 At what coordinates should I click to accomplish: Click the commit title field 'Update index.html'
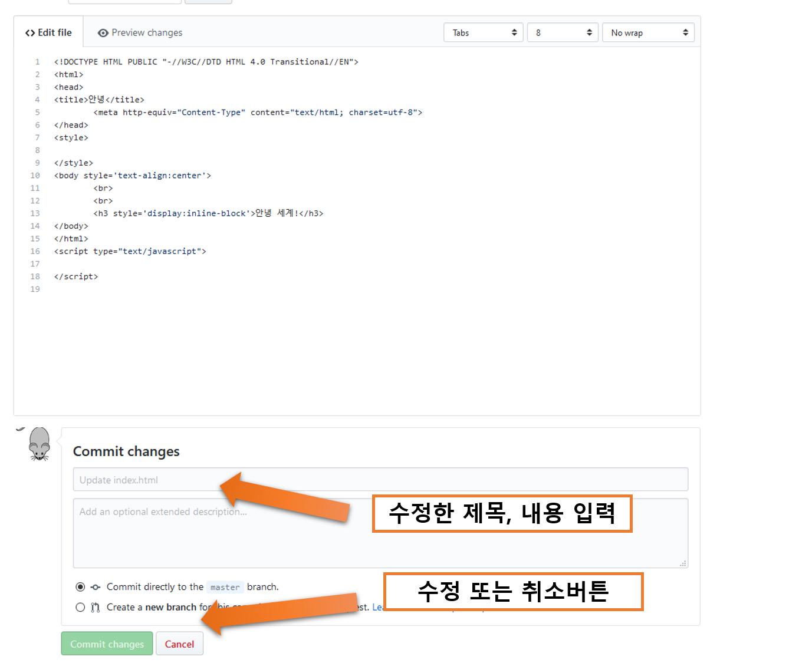pyautogui.click(x=380, y=480)
